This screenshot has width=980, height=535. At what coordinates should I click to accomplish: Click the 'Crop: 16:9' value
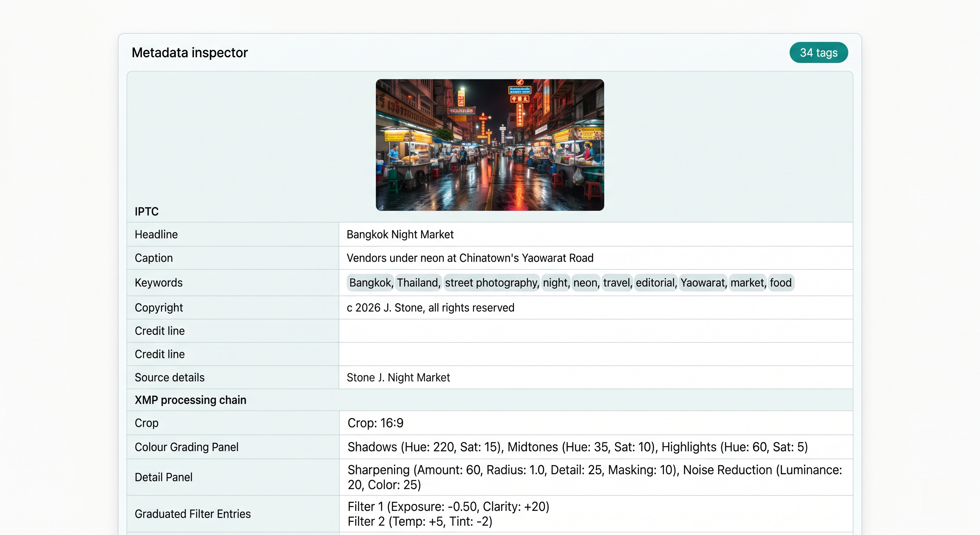[x=376, y=423]
